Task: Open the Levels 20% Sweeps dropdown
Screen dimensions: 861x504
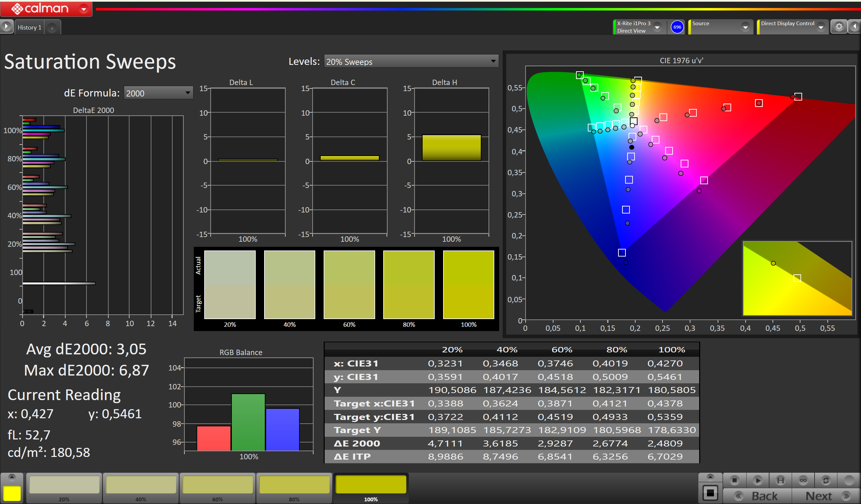Action: point(411,62)
